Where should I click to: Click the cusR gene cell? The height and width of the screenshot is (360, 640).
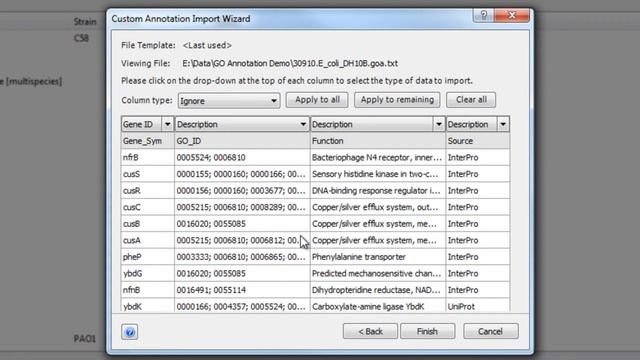click(147, 191)
